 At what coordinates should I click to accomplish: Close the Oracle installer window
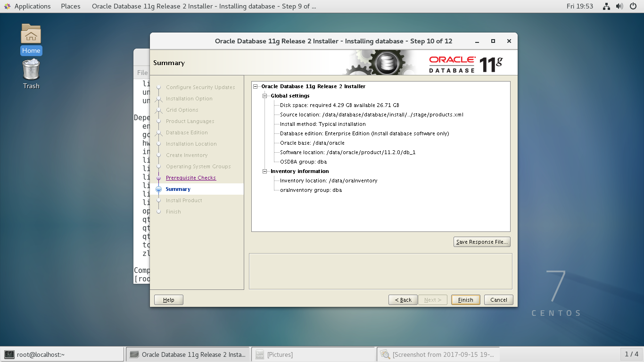[509, 41]
